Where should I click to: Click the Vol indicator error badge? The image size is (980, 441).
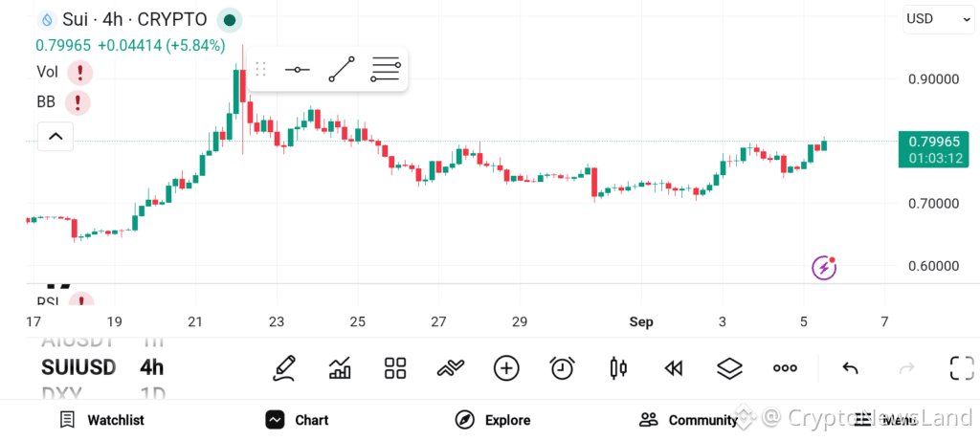pyautogui.click(x=80, y=73)
